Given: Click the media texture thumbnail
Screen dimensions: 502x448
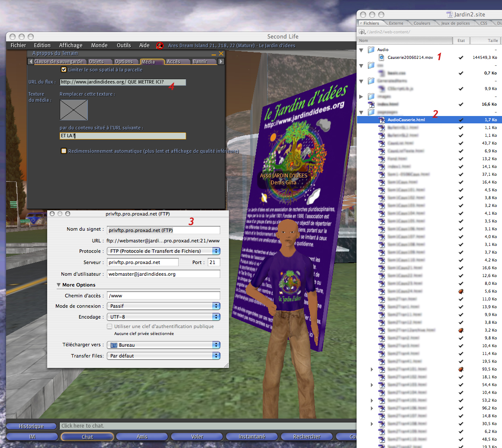Looking at the screenshot, I should point(74,110).
